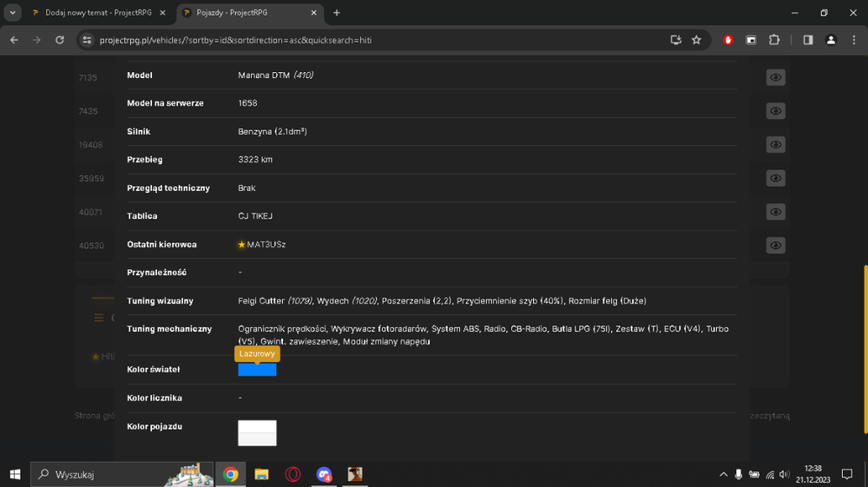868x487 pixels.
Task: Click the install app icon in address bar
Action: (x=675, y=40)
